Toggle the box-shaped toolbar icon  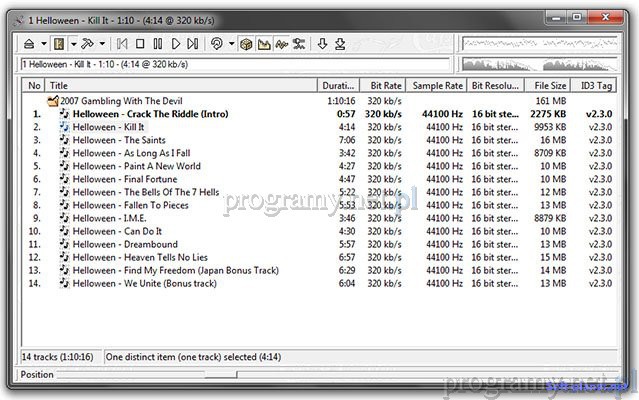point(246,44)
